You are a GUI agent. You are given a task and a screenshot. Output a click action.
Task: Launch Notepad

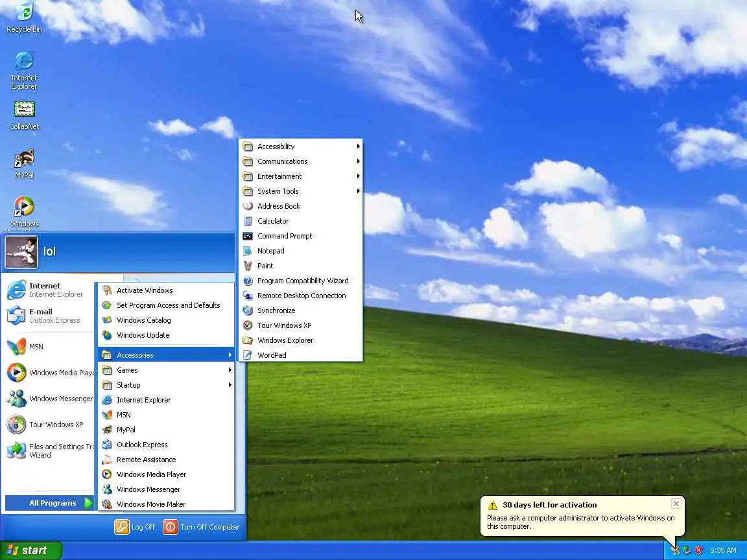click(x=301, y=251)
